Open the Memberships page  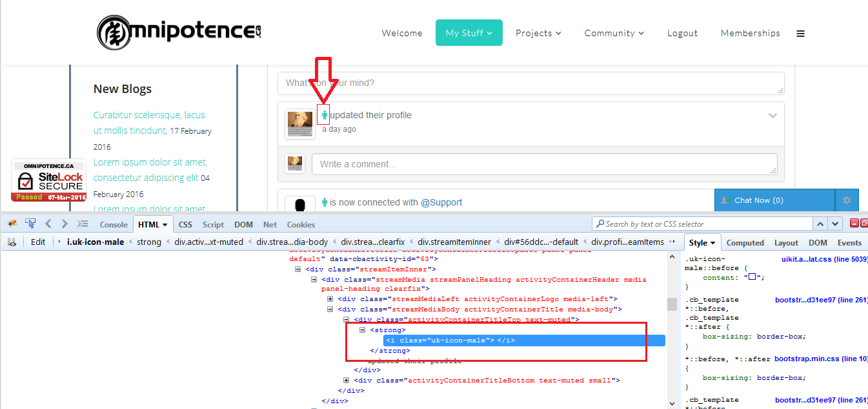pos(750,33)
